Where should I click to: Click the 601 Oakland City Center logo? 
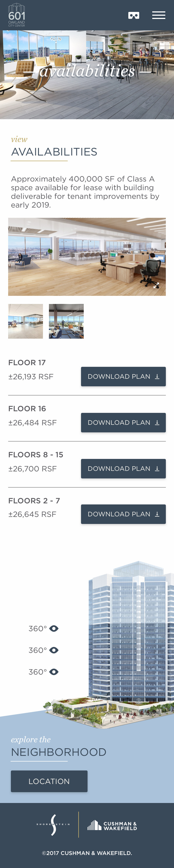(x=17, y=15)
